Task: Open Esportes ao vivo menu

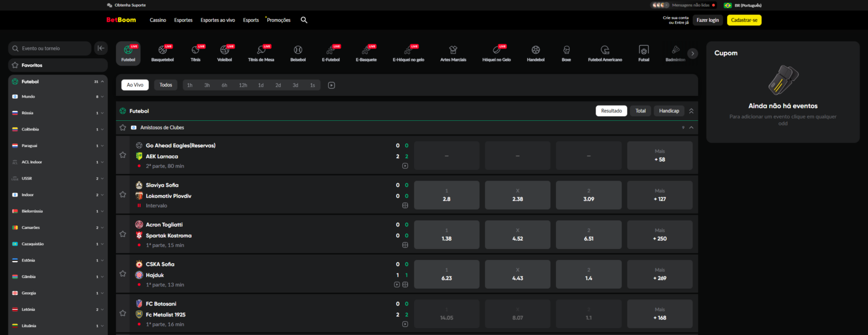Action: (x=218, y=20)
